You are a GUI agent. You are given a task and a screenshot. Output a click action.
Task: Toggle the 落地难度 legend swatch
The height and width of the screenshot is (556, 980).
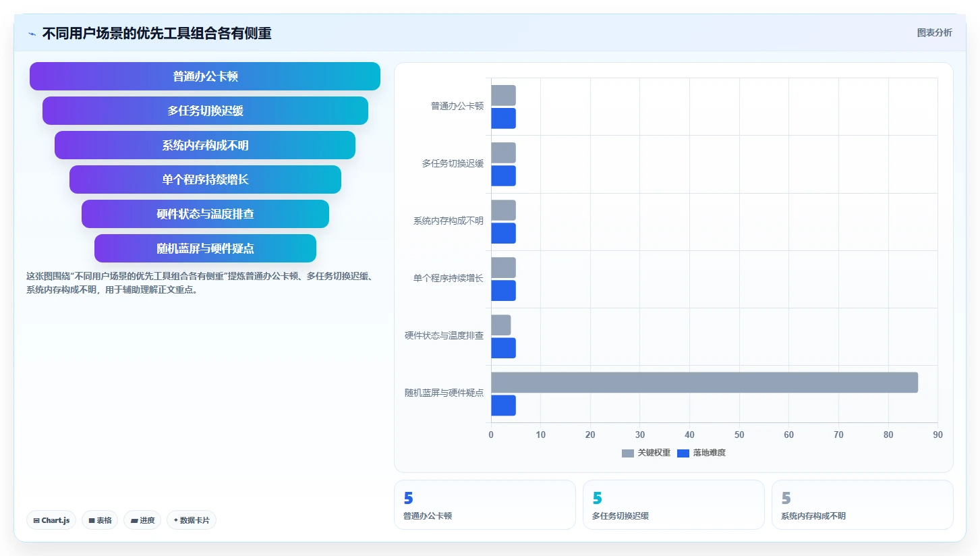(683, 453)
